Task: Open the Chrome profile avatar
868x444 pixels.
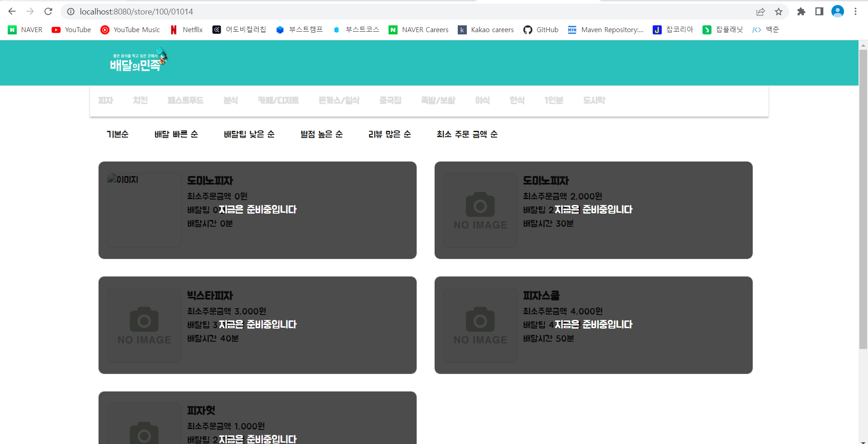Action: coord(838,11)
